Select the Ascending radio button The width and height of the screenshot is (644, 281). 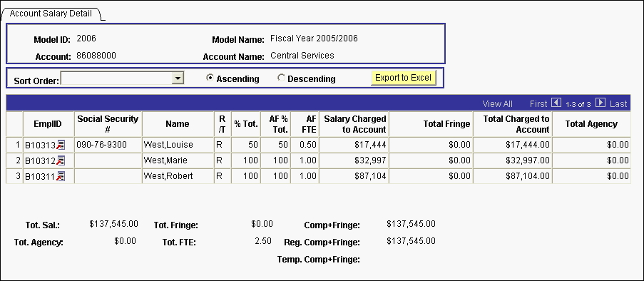tap(210, 78)
